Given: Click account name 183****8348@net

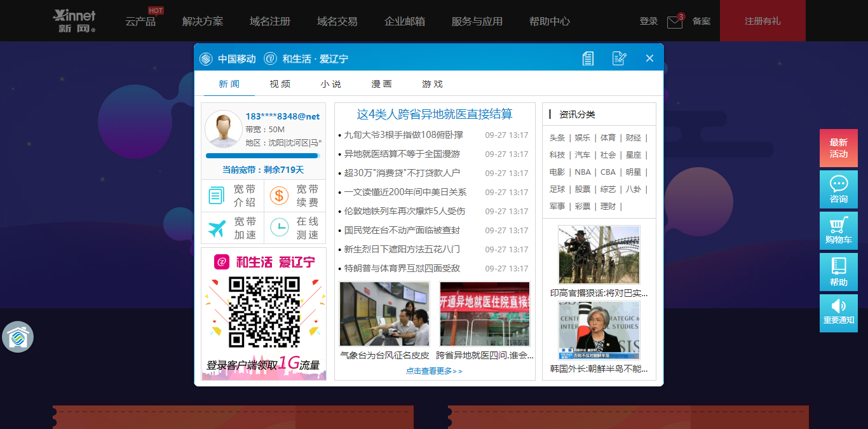Looking at the screenshot, I should (x=283, y=116).
